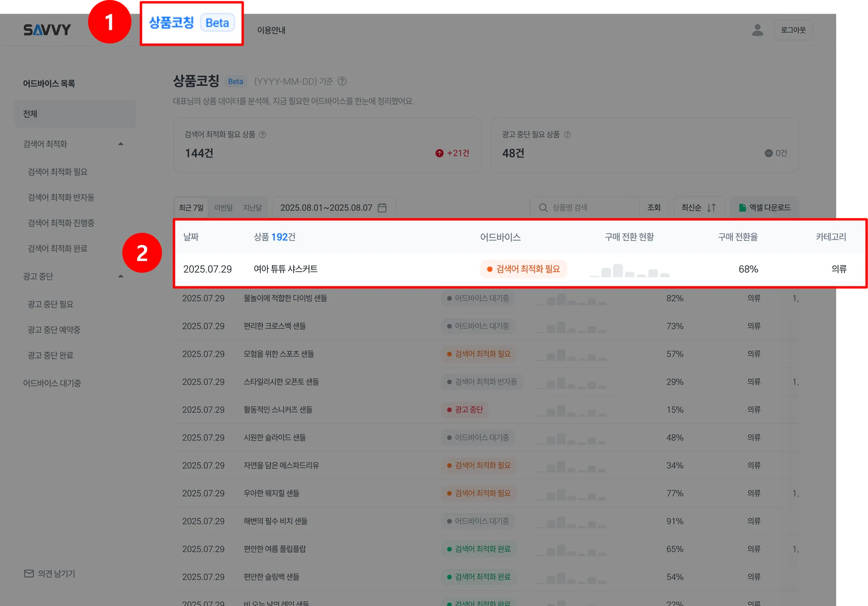868x606 pixels.
Task: Select the 최근 7일 period toggle
Action: click(x=191, y=208)
